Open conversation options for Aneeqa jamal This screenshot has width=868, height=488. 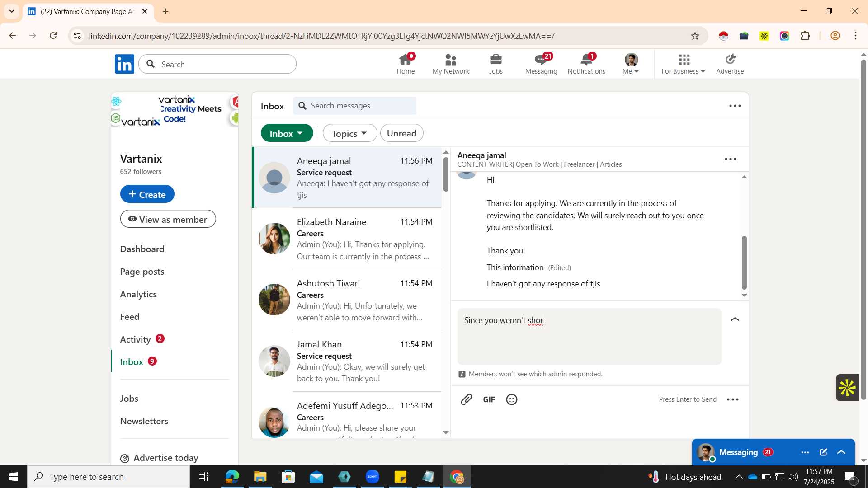(731, 159)
